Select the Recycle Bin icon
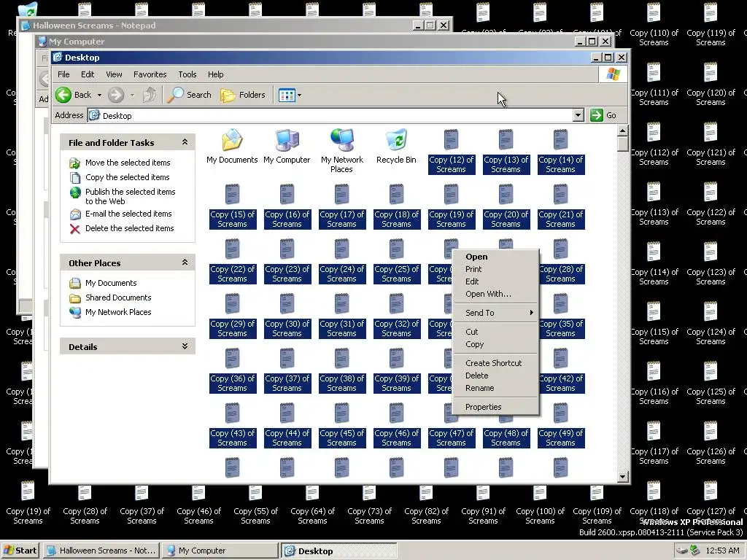Screen dimensions: 747x560 (396, 140)
